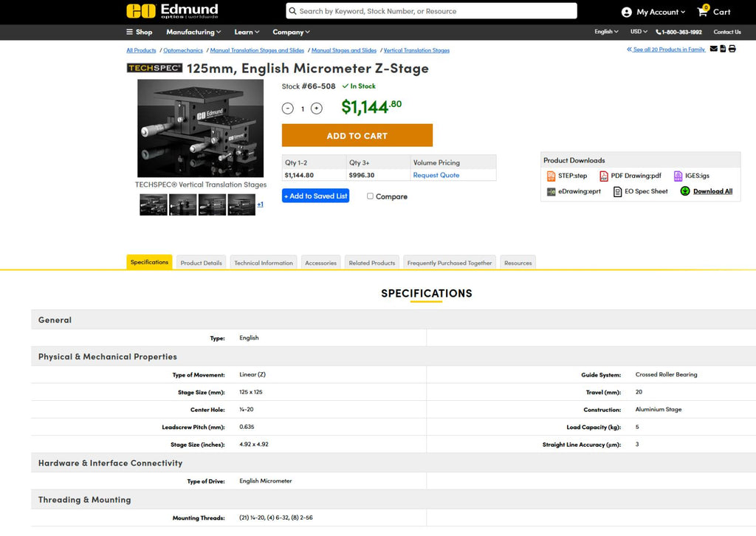This screenshot has width=756, height=536.
Task: Click the green Download All icon
Action: [685, 191]
